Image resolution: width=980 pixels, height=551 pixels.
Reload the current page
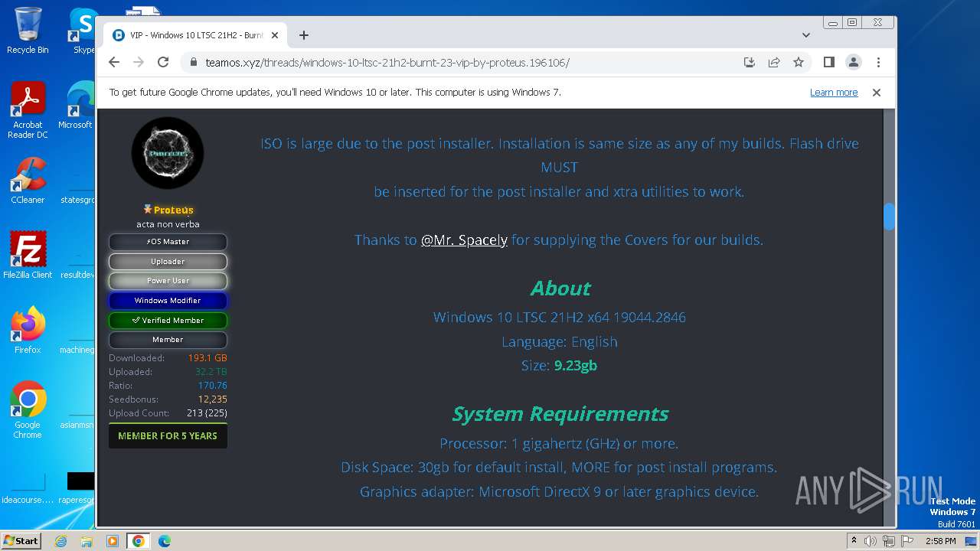click(163, 63)
